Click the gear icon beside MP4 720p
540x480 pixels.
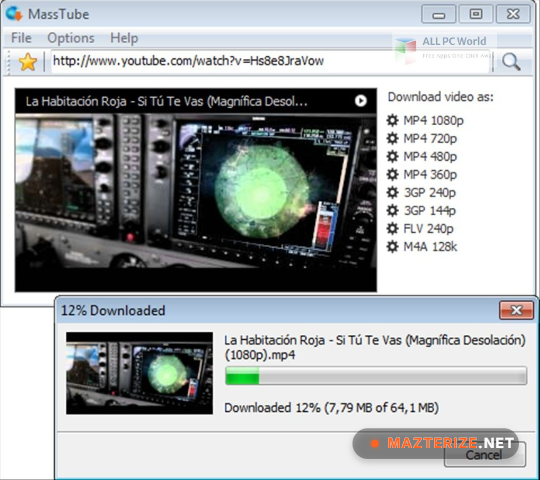392,138
